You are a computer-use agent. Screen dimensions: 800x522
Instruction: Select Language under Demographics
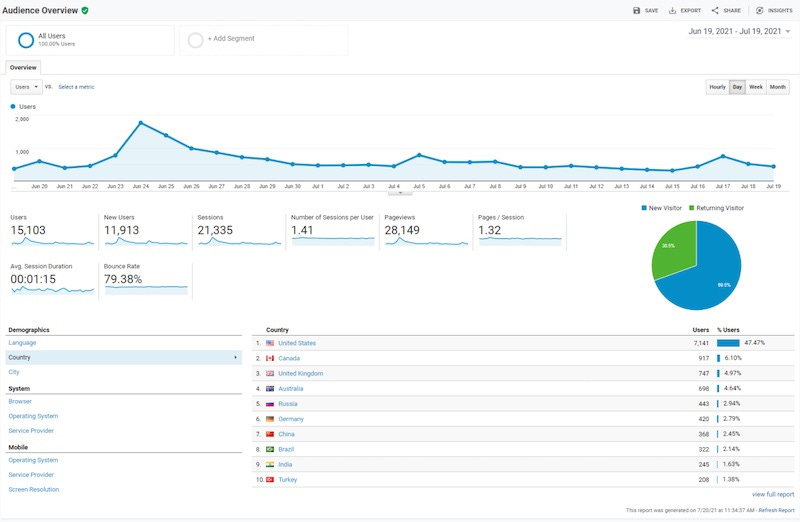tap(22, 343)
